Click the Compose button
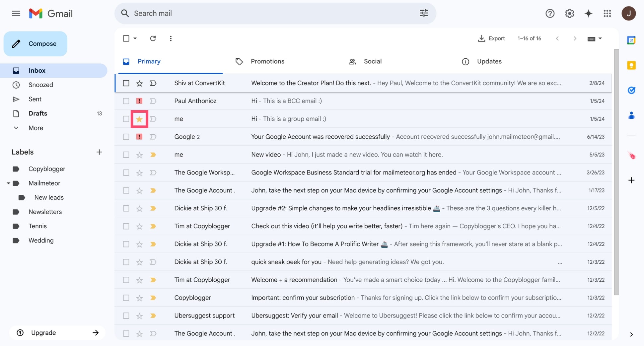 [x=36, y=44]
